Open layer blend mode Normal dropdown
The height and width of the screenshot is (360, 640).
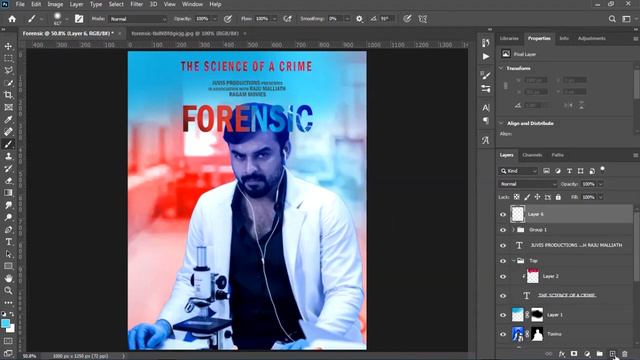click(528, 184)
